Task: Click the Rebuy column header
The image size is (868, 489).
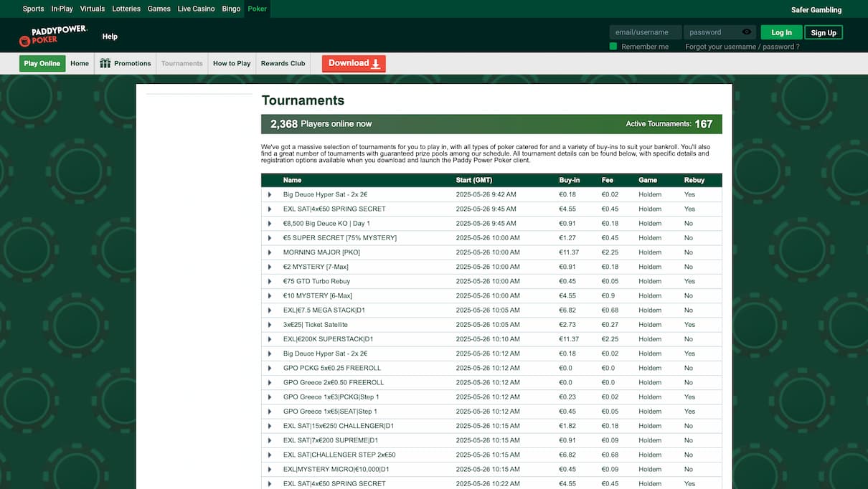Action: (694, 180)
